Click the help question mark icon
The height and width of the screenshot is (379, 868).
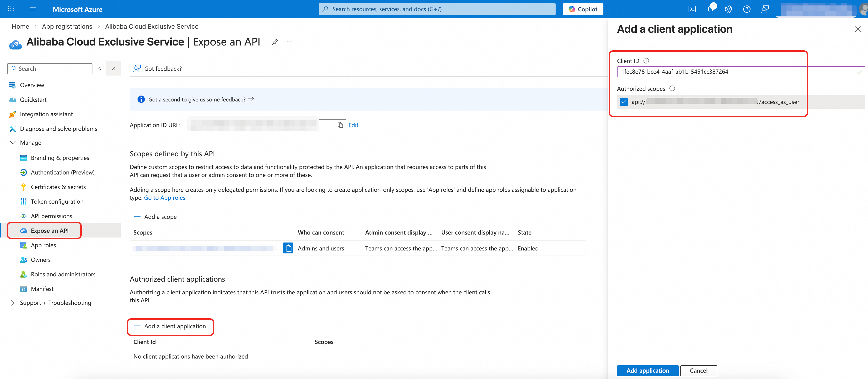point(746,9)
